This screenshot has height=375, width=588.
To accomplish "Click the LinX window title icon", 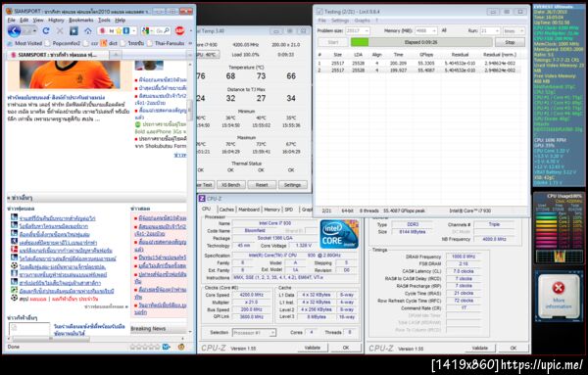I will 319,12.
